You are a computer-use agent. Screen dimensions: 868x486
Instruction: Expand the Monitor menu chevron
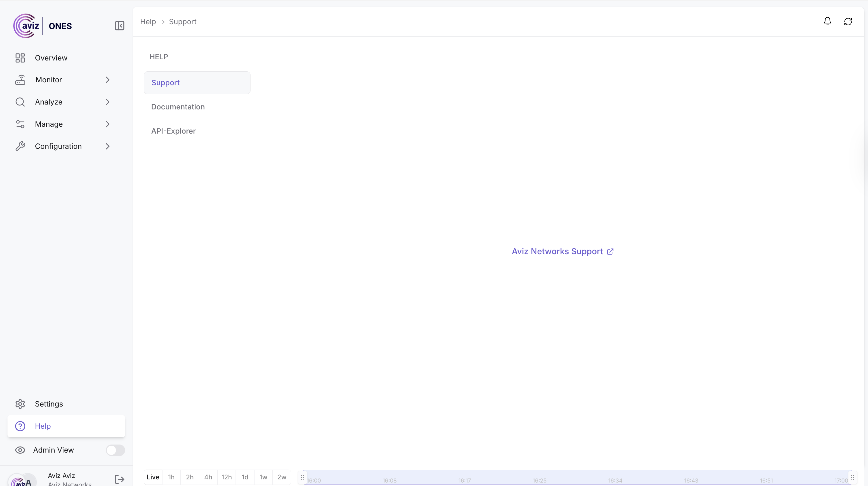coord(108,80)
